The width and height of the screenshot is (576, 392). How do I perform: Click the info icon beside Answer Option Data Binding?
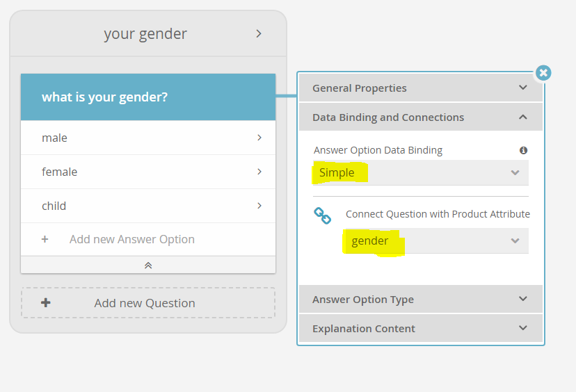pyautogui.click(x=523, y=150)
